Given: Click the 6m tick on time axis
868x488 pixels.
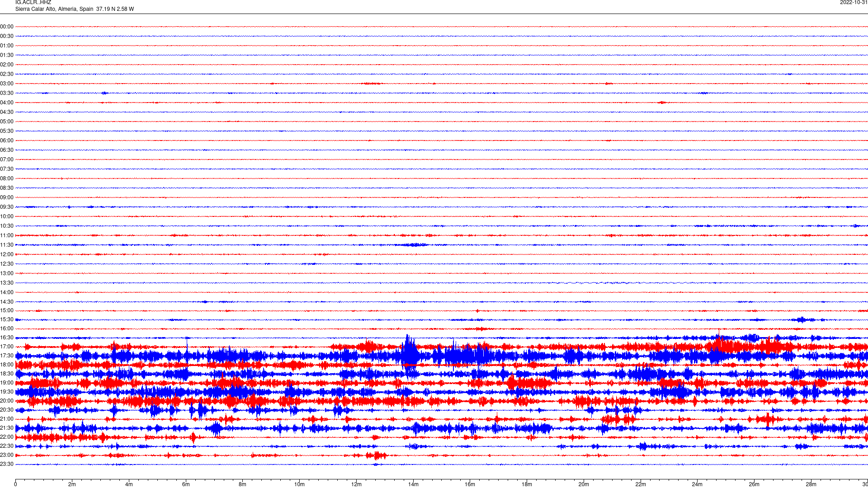Looking at the screenshot, I should (186, 484).
